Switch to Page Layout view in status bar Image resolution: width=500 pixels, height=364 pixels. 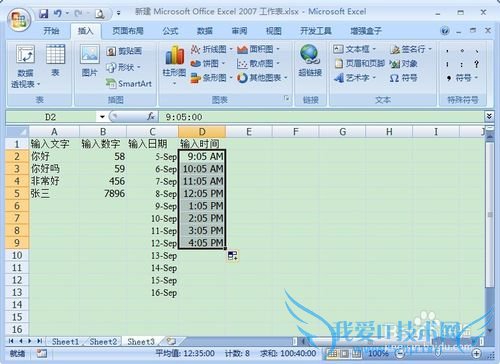(344, 353)
